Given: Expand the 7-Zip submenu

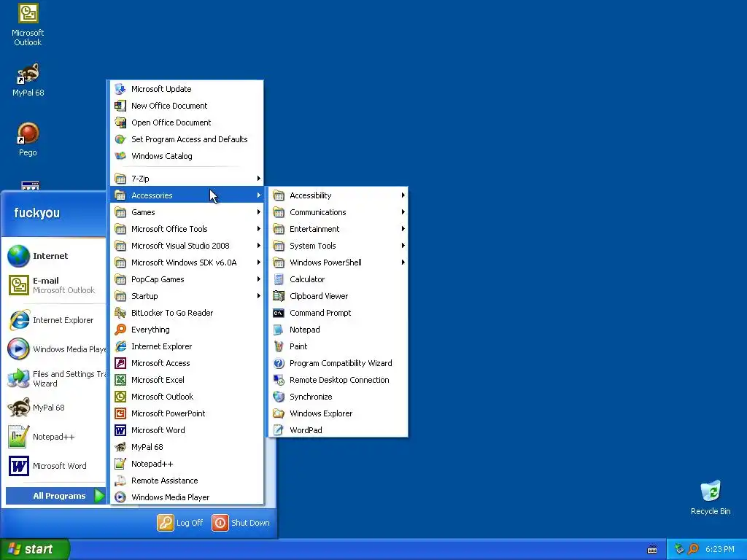Looking at the screenshot, I should [x=187, y=179].
